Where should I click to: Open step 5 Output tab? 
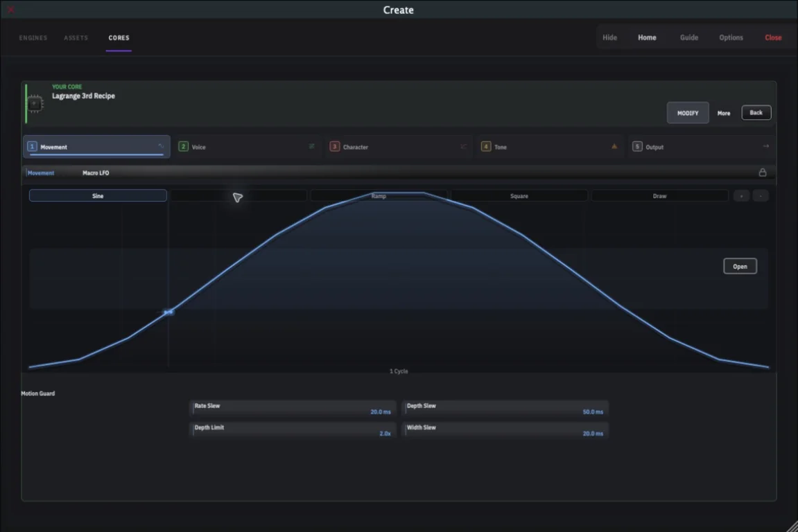click(x=702, y=146)
